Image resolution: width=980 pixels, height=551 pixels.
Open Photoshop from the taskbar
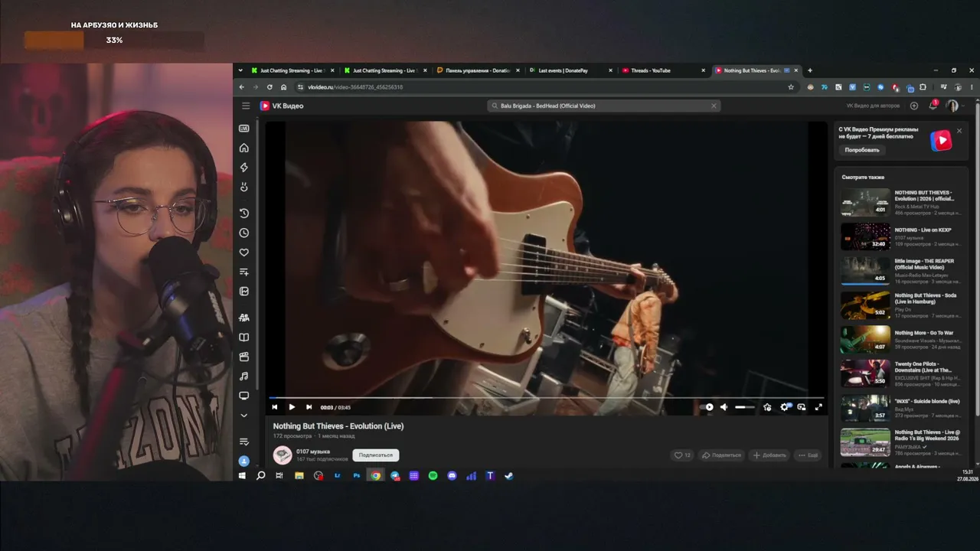tap(356, 475)
